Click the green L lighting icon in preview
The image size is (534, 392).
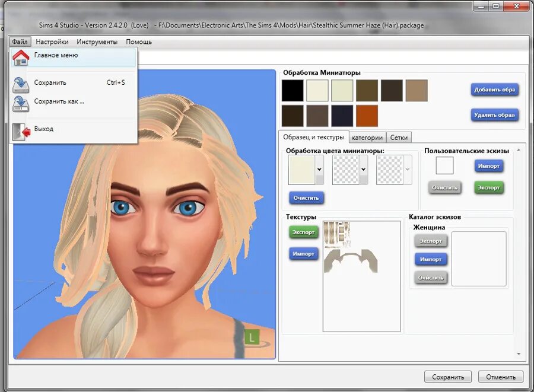[x=252, y=337]
